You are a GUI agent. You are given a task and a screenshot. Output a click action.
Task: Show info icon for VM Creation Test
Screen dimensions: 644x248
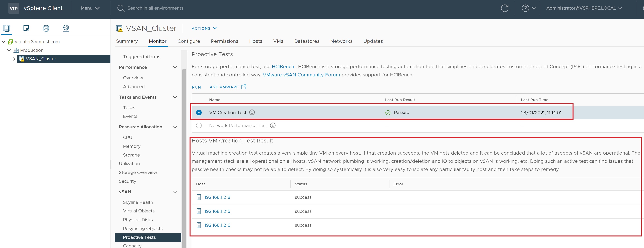pyautogui.click(x=252, y=113)
